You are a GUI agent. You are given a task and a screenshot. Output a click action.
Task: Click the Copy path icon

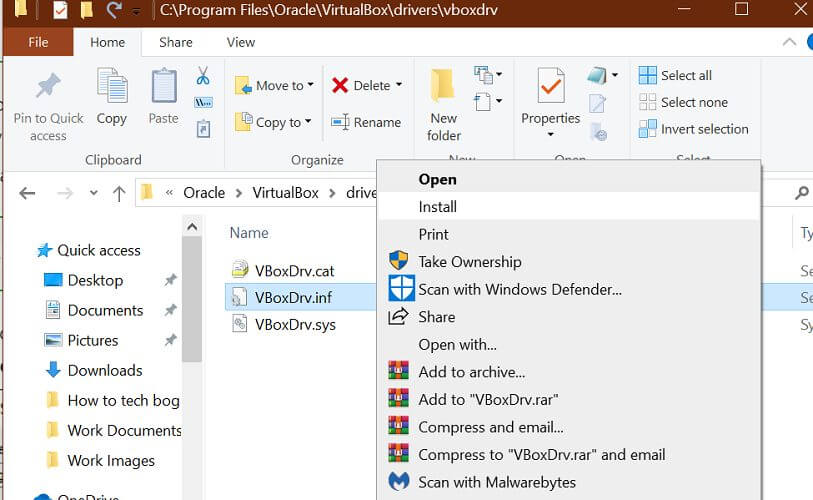pyautogui.click(x=203, y=103)
